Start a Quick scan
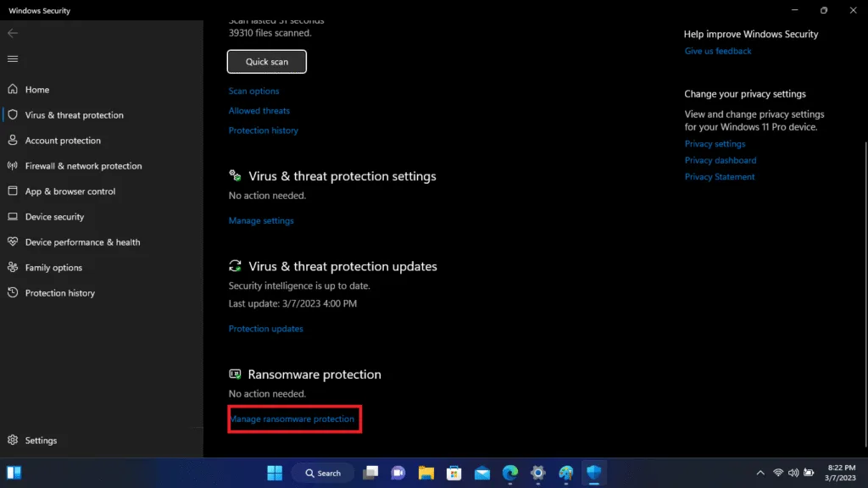Image resolution: width=868 pixels, height=488 pixels. pos(267,61)
